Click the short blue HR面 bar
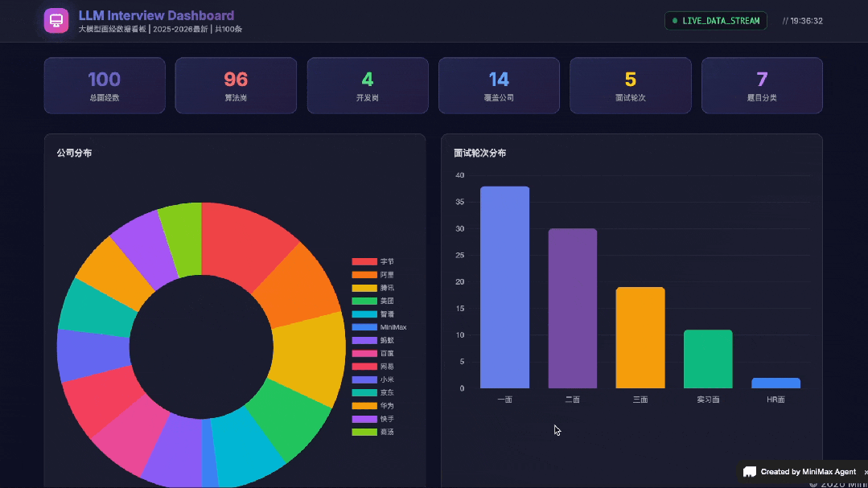This screenshot has width=868, height=488. tap(775, 383)
